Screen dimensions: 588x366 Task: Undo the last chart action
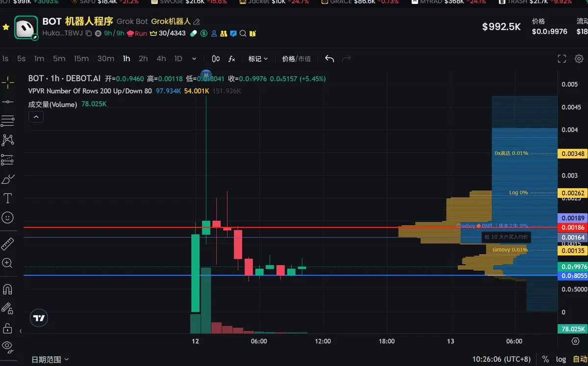329,59
